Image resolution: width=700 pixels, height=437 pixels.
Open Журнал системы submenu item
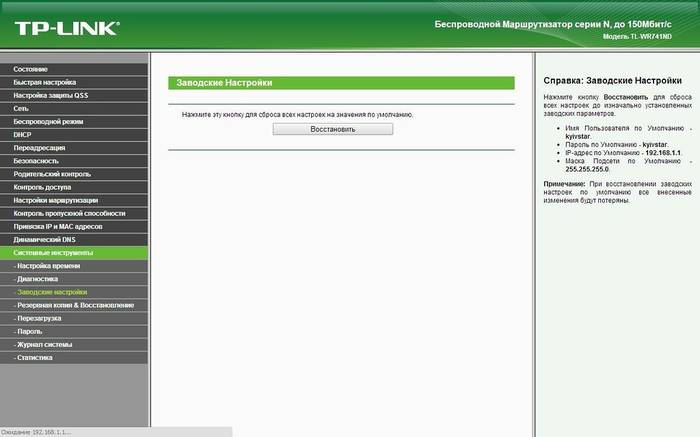[74, 345]
